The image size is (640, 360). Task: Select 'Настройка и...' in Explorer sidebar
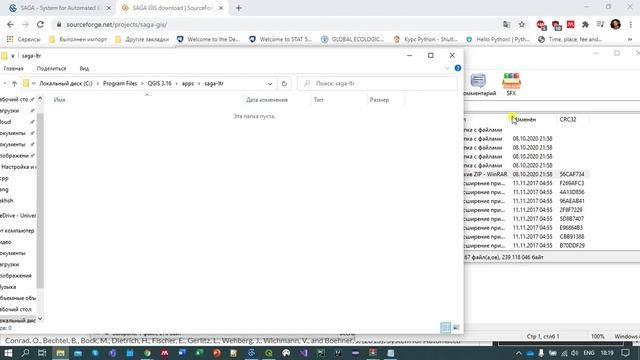[18, 167]
